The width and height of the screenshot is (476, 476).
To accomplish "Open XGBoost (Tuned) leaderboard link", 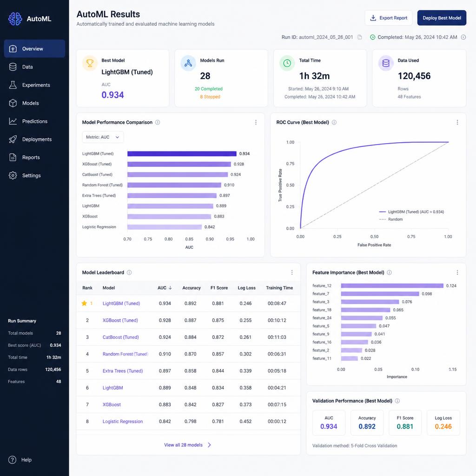I will tap(120, 320).
